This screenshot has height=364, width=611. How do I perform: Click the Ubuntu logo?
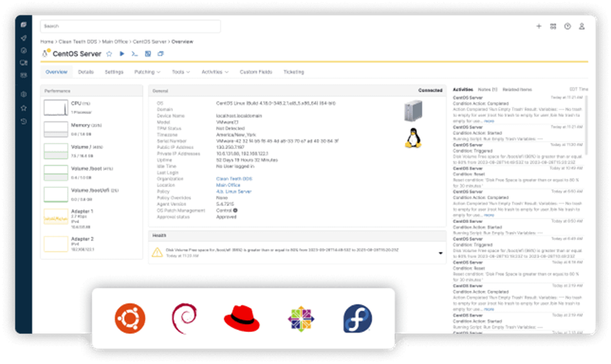pyautogui.click(x=130, y=318)
